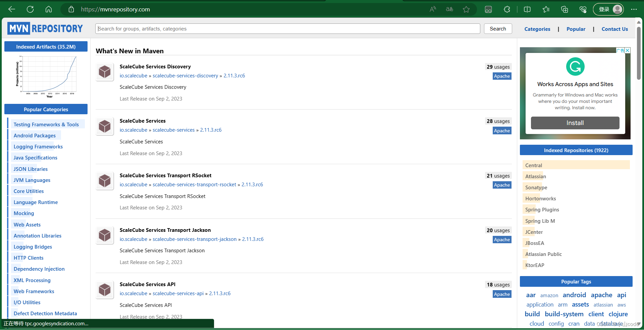Open Testing Frameworks & Tools category
This screenshot has width=644, height=330.
[x=46, y=124]
